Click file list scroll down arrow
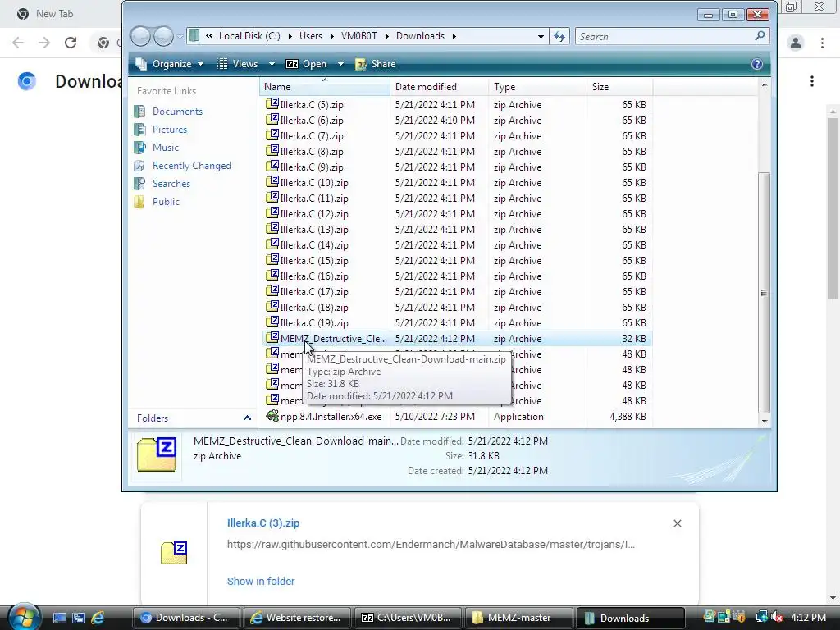Image resolution: width=840 pixels, height=630 pixels. pyautogui.click(x=764, y=421)
